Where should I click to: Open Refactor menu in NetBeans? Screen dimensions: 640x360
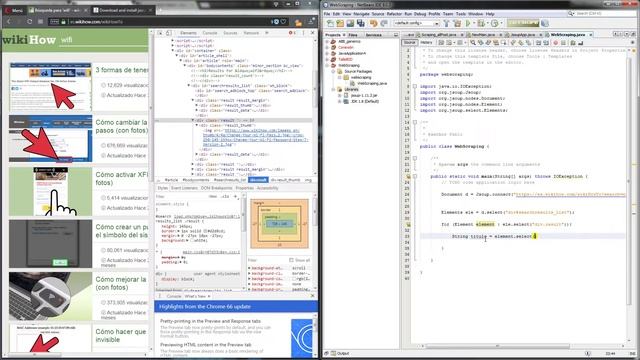tap(394, 14)
